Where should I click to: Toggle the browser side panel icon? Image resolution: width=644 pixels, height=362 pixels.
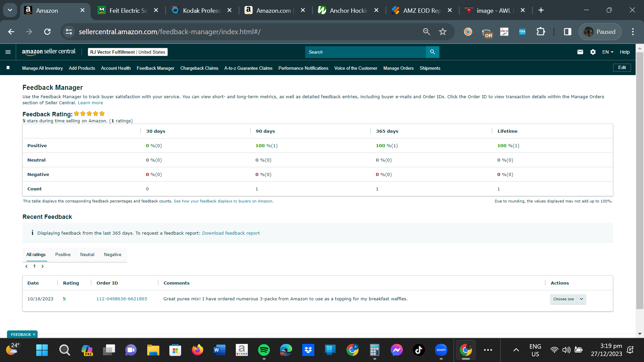[568, 32]
